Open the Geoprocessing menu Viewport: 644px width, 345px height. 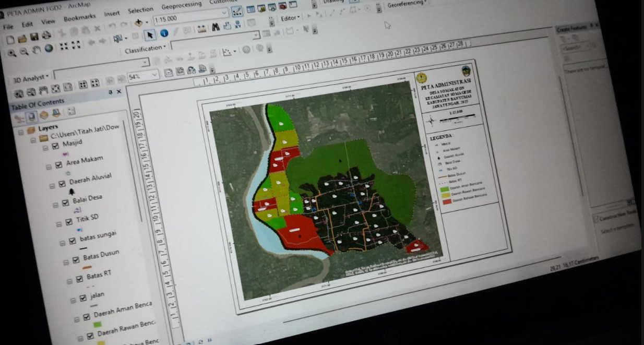tap(181, 5)
